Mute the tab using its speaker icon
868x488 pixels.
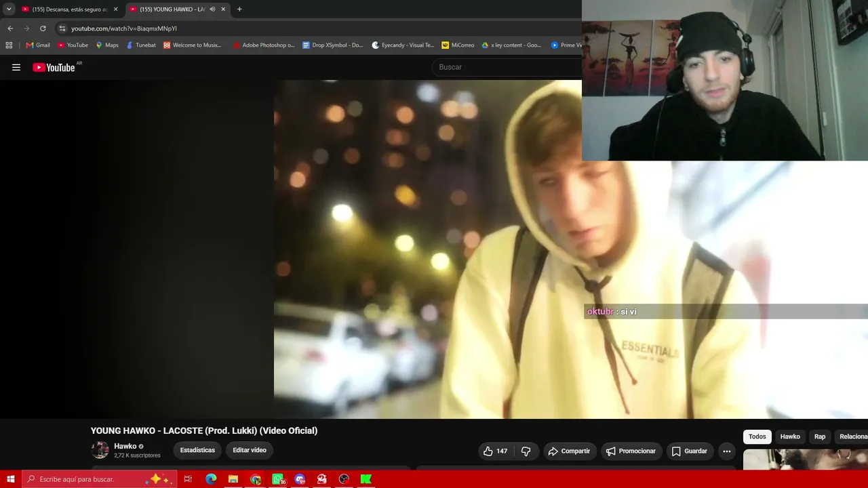click(212, 9)
